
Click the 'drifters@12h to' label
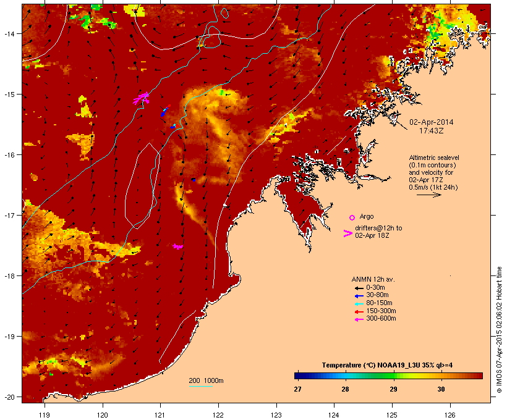pyautogui.click(x=378, y=228)
